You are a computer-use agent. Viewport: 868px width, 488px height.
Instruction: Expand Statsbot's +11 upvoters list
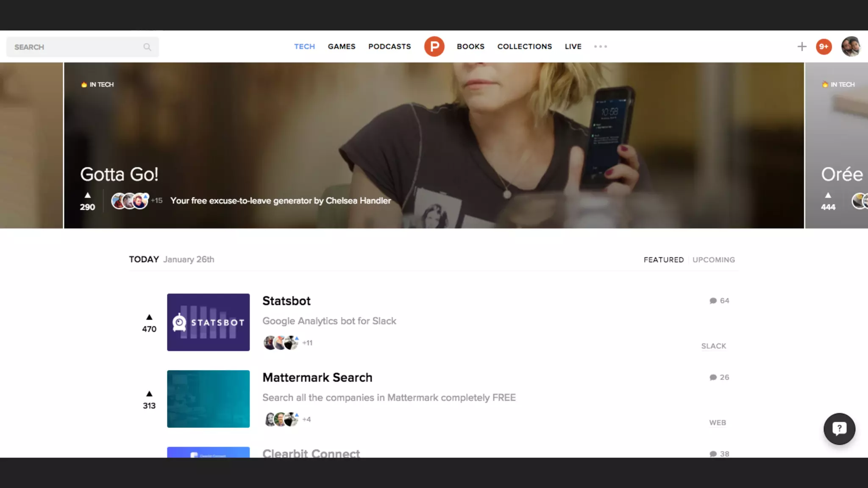(307, 343)
